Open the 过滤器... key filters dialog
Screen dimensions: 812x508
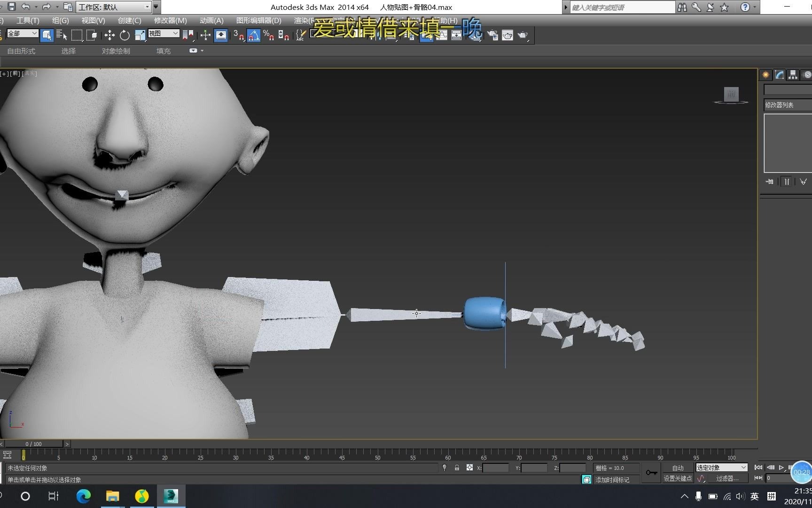(727, 478)
